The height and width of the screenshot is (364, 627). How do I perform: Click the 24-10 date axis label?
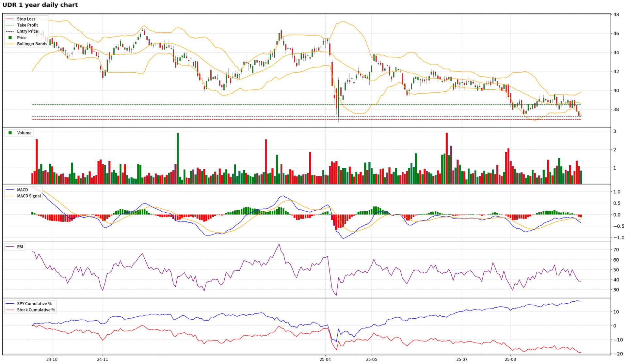click(52, 359)
